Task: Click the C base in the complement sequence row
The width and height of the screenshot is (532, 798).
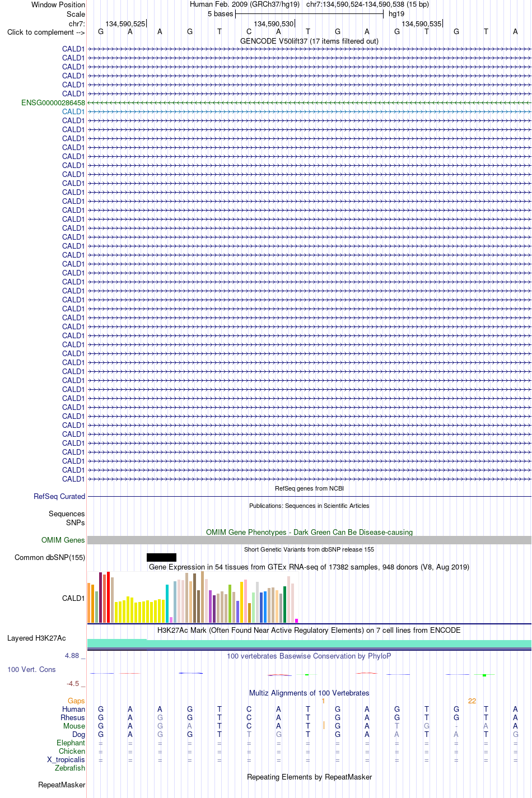Action: point(249,32)
